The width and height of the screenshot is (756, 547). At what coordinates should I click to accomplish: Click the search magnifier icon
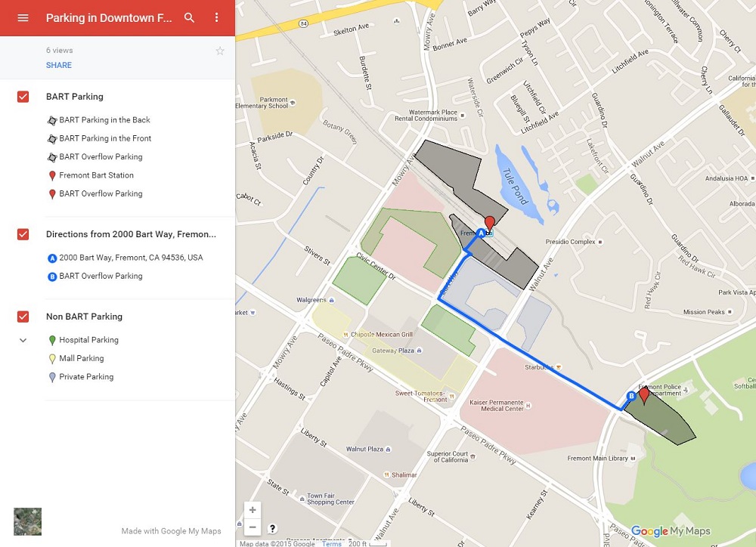click(190, 18)
